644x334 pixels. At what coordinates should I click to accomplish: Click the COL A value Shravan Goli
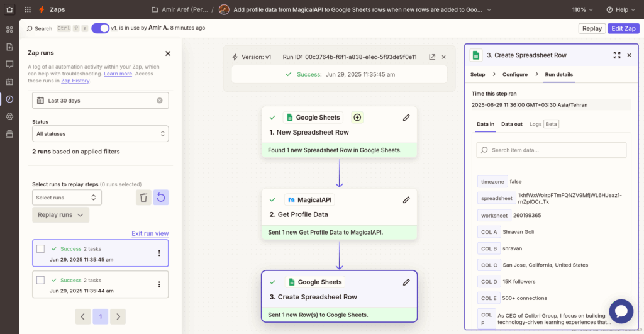click(518, 231)
